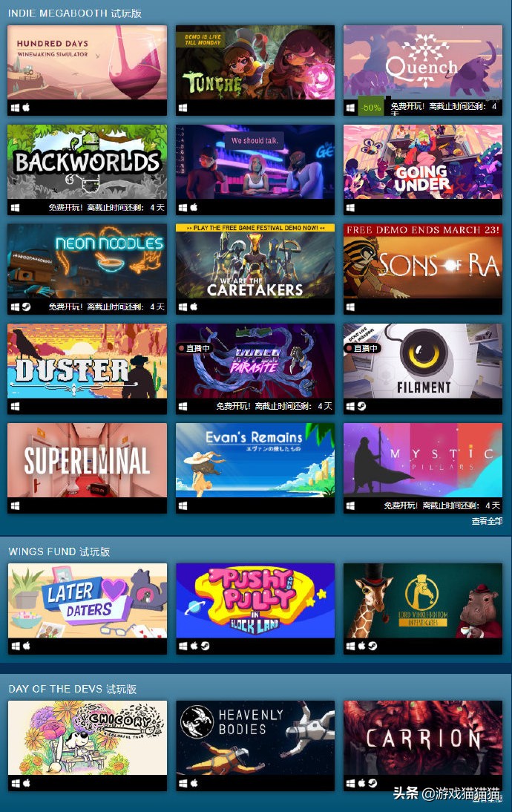The width and height of the screenshot is (512, 812).
Task: Open the Superliminal game capsule
Action: pos(87,460)
